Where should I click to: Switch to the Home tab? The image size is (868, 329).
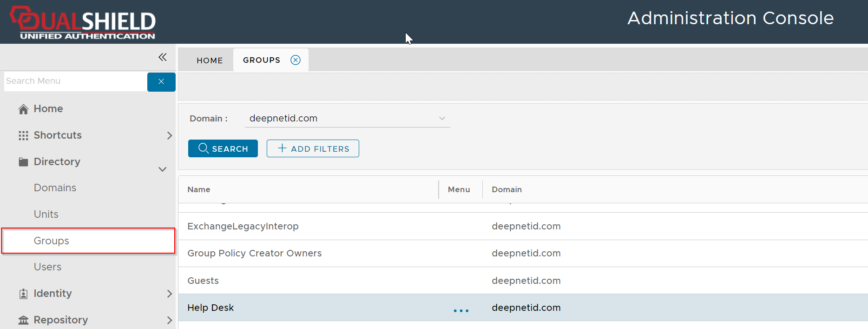(210, 60)
